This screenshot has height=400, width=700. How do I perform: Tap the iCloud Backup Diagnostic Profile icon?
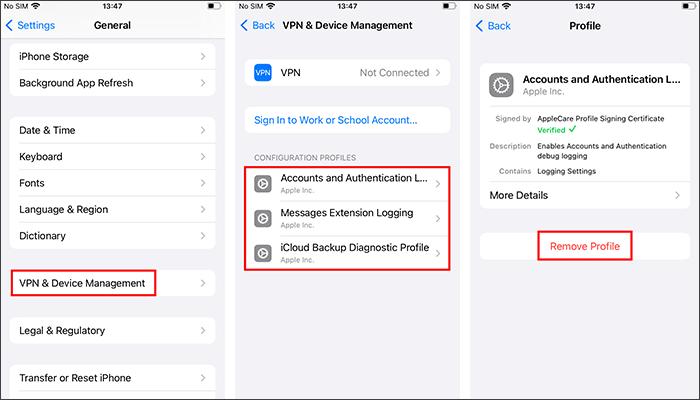(262, 253)
